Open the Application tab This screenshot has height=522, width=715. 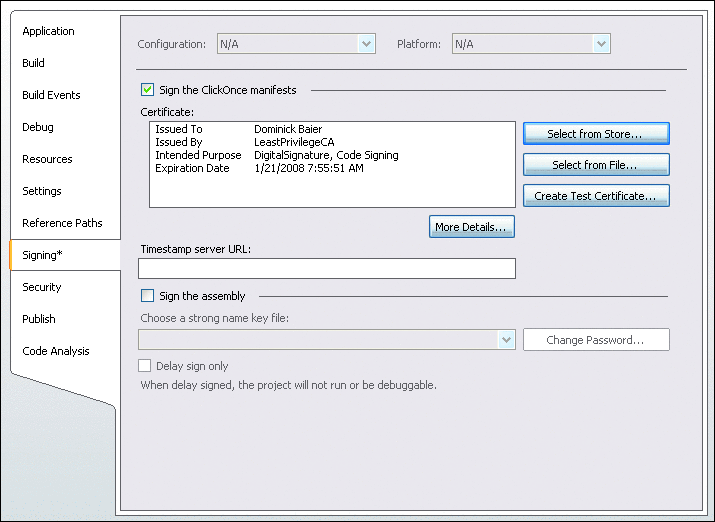(48, 31)
